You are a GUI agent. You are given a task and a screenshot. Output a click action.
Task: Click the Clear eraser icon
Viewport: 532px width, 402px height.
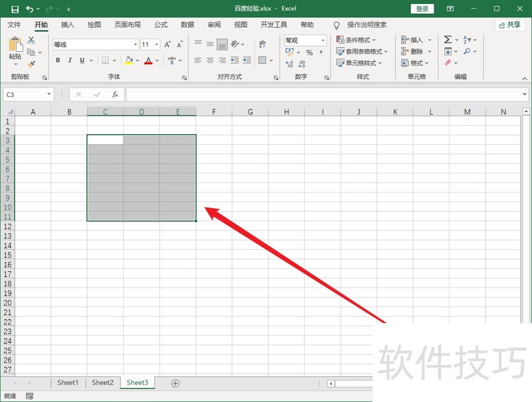pyautogui.click(x=448, y=62)
